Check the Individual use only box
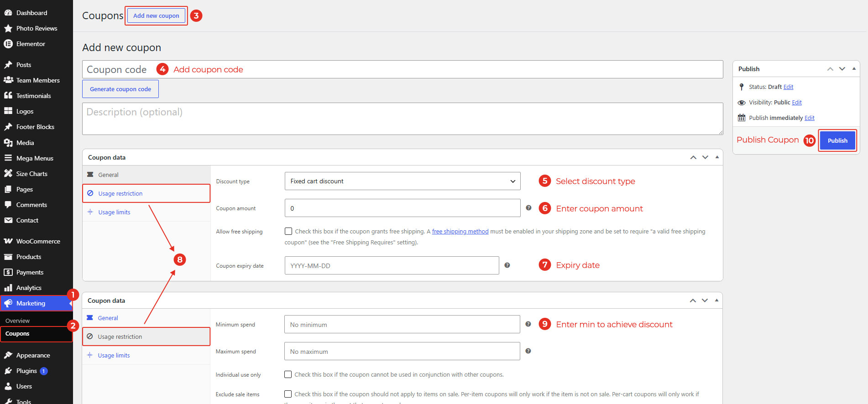 pos(288,374)
